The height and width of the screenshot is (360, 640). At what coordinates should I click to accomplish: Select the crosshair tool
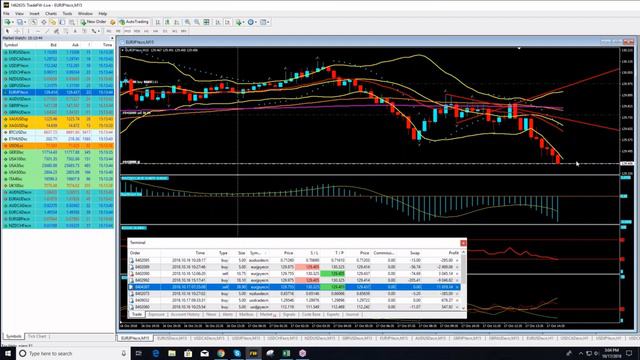(x=17, y=31)
